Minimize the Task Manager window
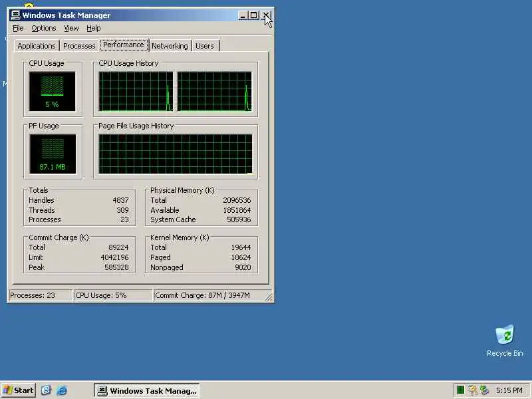This screenshot has height=399, width=532. point(243,15)
